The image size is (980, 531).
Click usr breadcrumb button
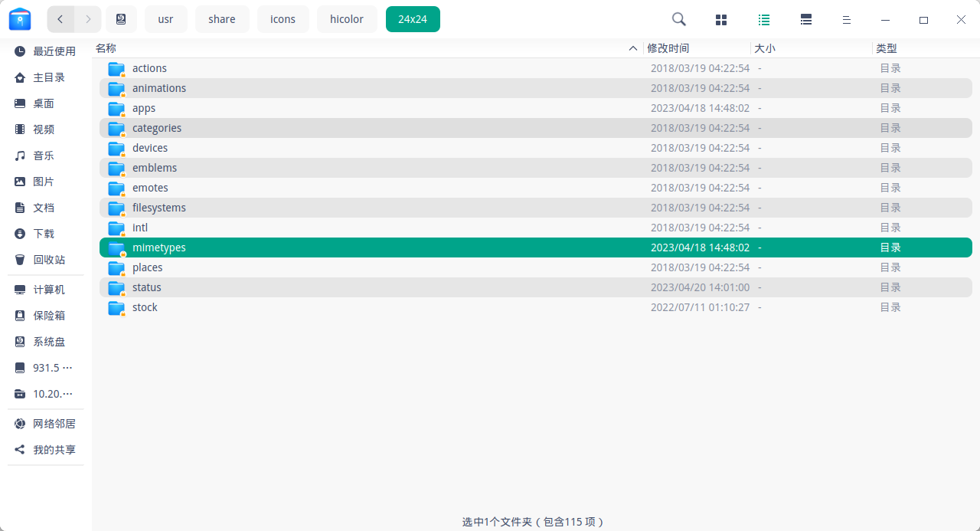click(x=166, y=19)
